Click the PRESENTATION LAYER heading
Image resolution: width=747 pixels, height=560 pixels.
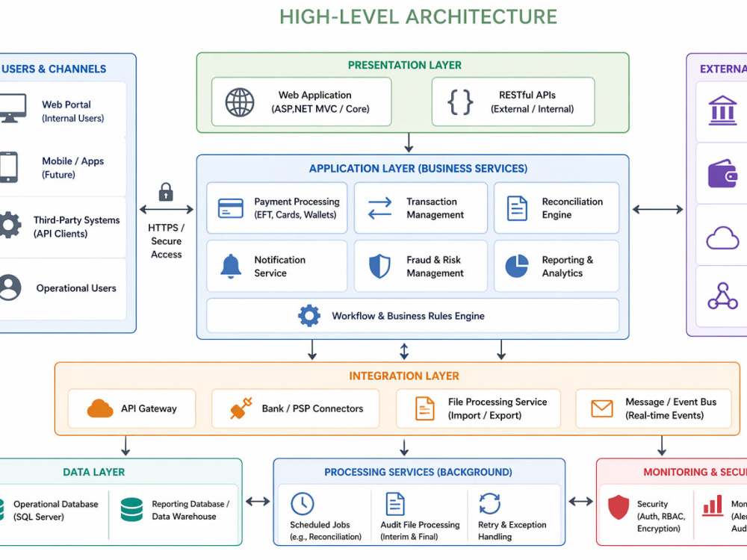[404, 65]
